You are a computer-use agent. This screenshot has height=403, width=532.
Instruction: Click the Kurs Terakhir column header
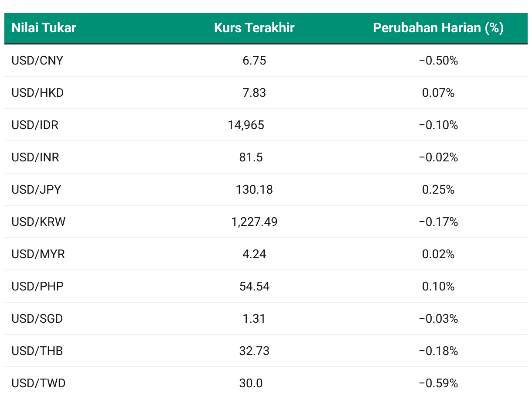[x=254, y=28]
